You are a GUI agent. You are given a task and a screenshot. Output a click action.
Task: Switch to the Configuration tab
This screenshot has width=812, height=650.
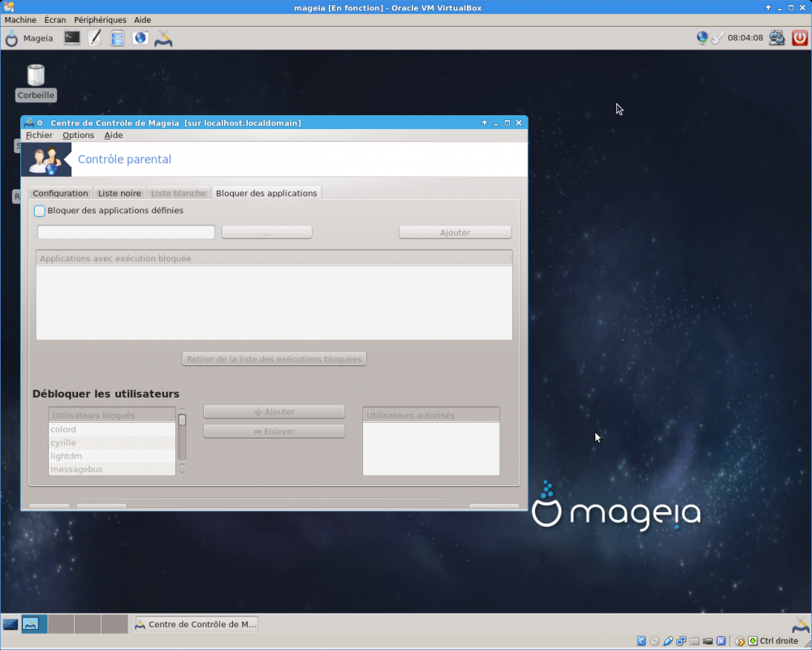[x=60, y=193]
